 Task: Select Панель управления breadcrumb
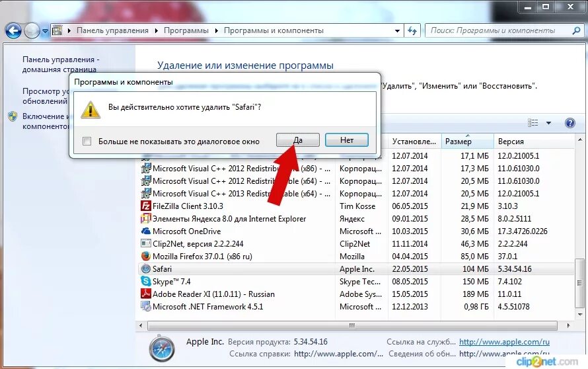point(112,30)
